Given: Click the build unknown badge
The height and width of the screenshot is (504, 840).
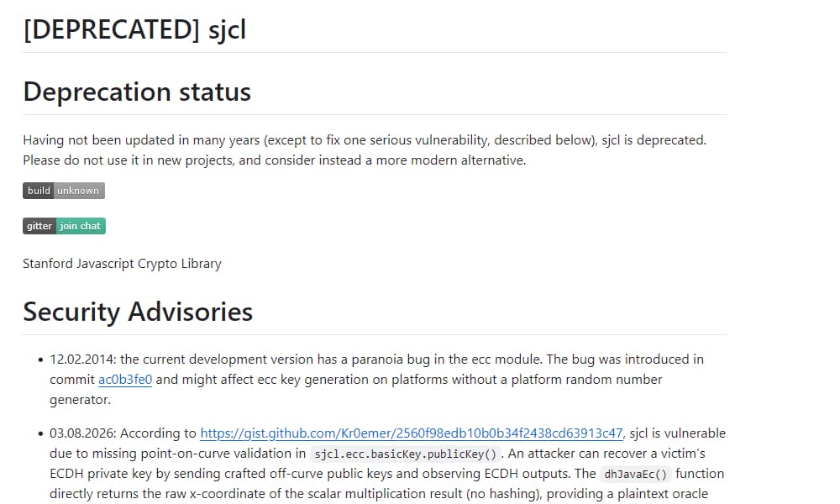Looking at the screenshot, I should 64,191.
